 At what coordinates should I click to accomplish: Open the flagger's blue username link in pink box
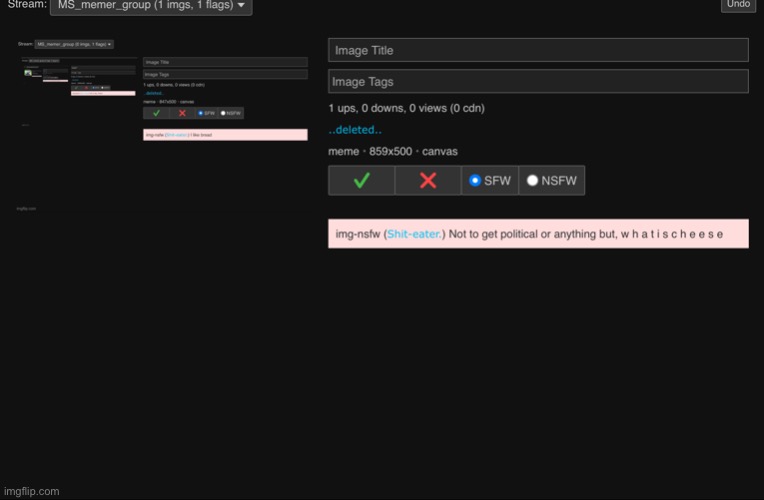click(414, 234)
